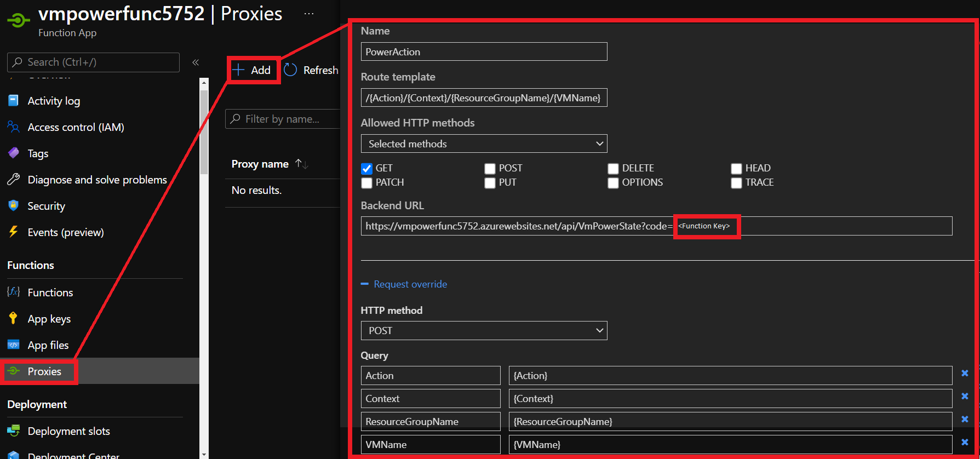Click the {VMName} query value field
Viewport: 980px width, 459px height.
coord(730,444)
